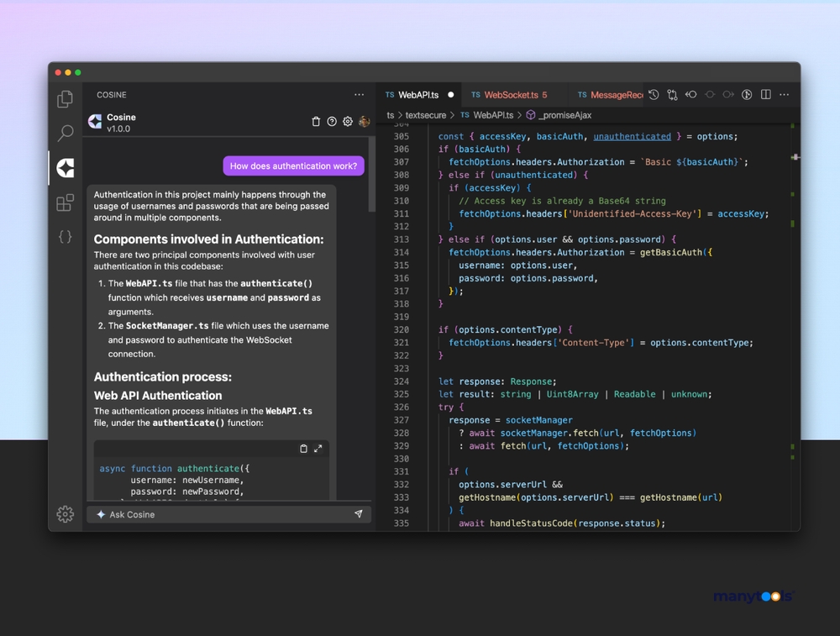Select the Cosine icon in activity bar
The image size is (840, 636).
pyautogui.click(x=66, y=168)
